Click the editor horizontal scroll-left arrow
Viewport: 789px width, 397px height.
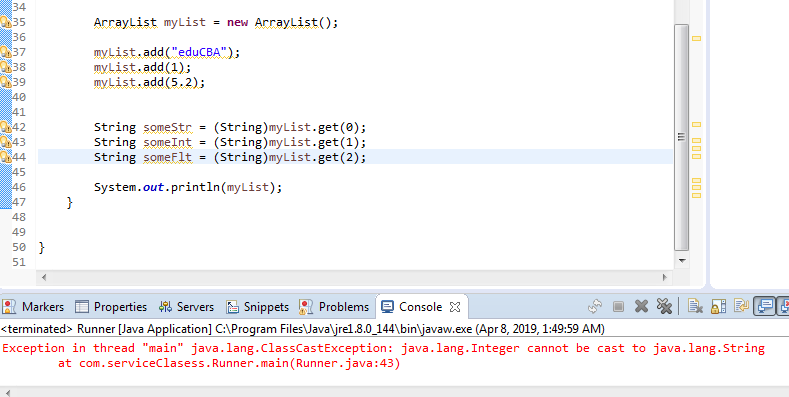(x=44, y=277)
